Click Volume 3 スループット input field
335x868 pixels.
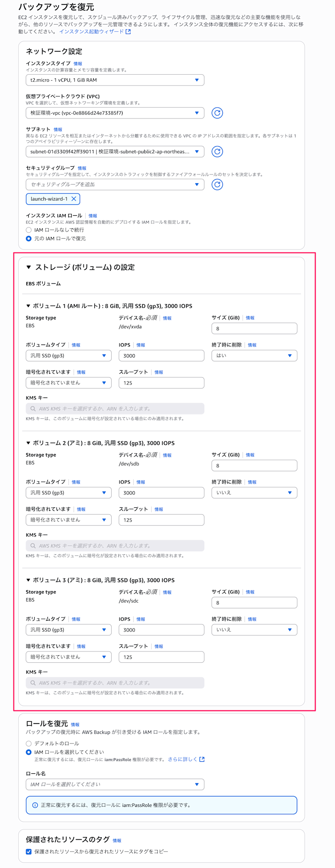pyautogui.click(x=161, y=657)
